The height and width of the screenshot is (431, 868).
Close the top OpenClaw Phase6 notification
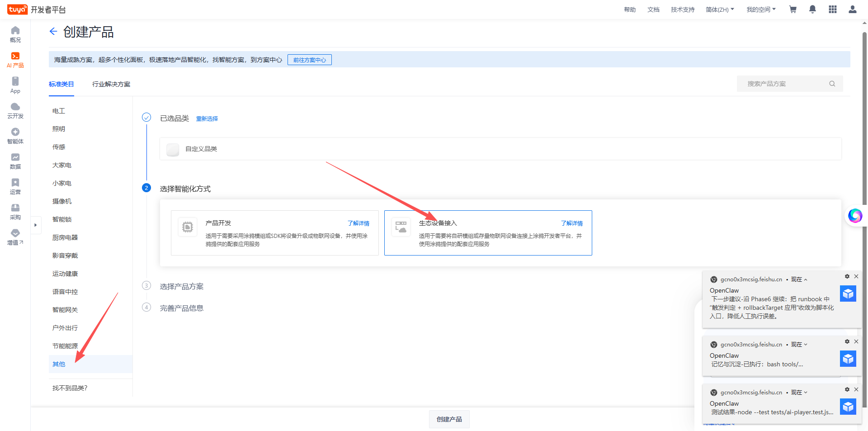coord(856,276)
